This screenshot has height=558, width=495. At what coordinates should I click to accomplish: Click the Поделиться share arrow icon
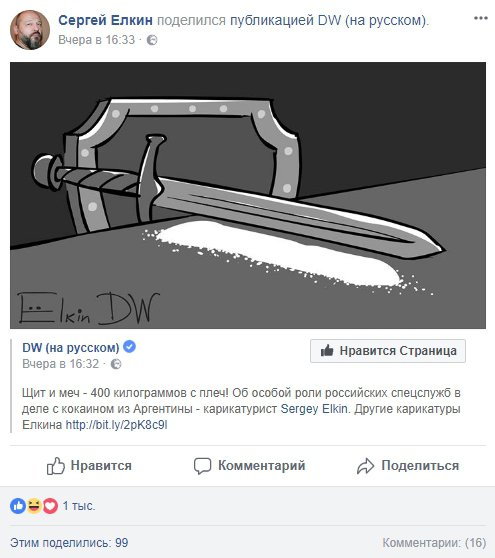pos(365,466)
